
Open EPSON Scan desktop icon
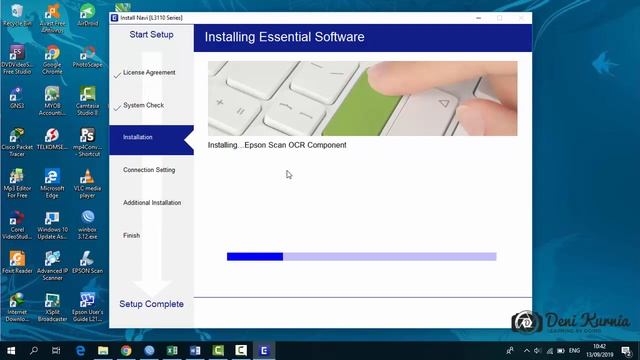[x=87, y=262]
